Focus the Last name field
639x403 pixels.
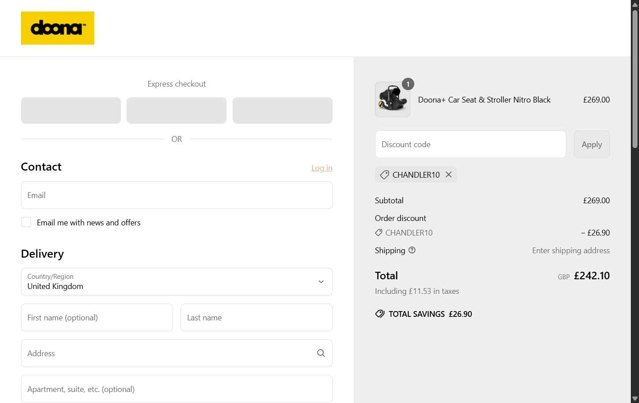coord(256,317)
